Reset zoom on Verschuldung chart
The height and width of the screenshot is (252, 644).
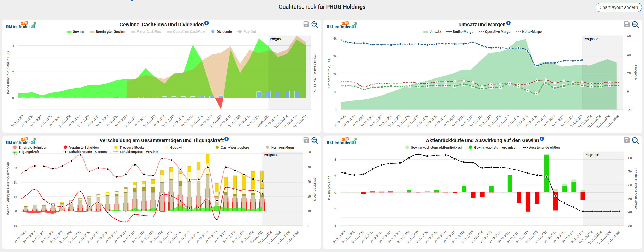point(315,140)
